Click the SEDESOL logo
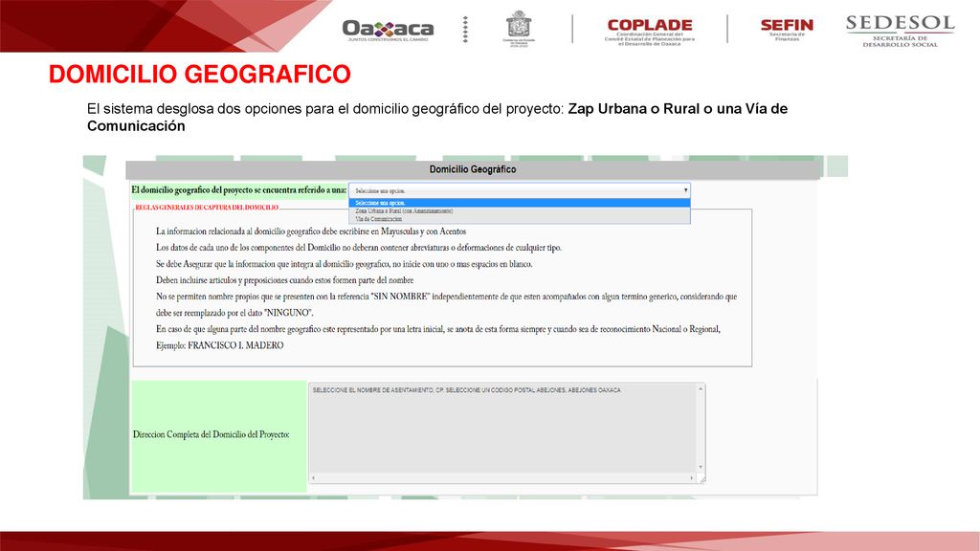 pos(900,31)
